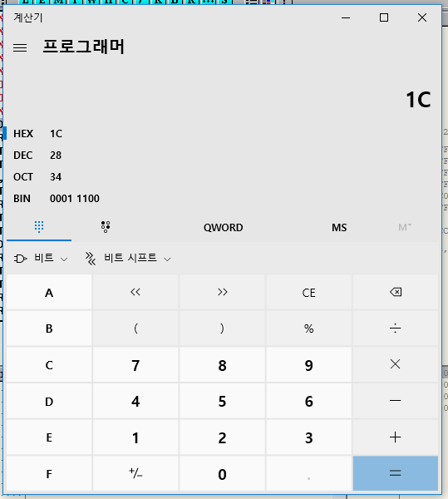This screenshot has width=448, height=499.
Task: Tap hex digit D key
Action: tap(49, 401)
